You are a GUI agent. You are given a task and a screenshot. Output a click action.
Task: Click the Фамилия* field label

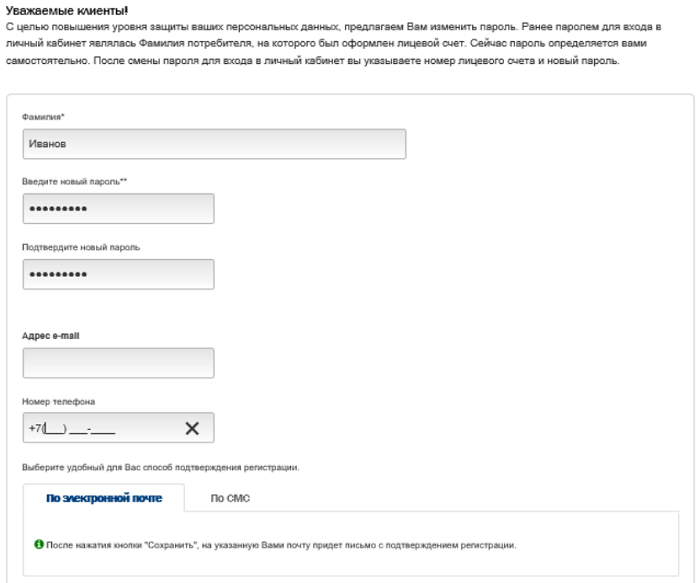pyautogui.click(x=43, y=117)
